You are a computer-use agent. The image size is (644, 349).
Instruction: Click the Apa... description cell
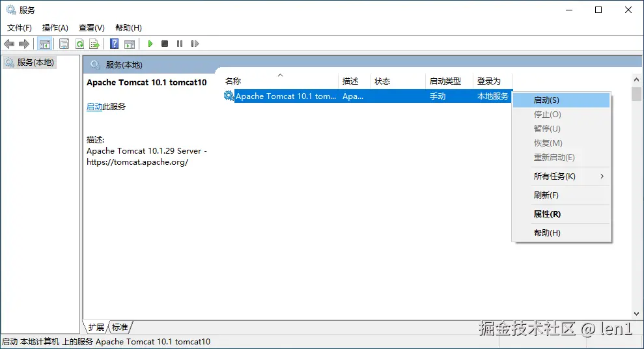coord(353,96)
